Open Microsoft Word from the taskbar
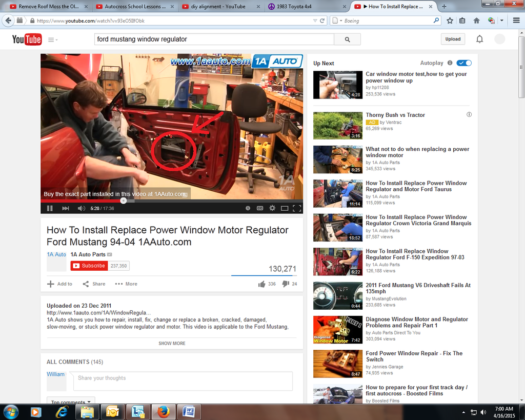The image size is (525, 420). point(189,412)
